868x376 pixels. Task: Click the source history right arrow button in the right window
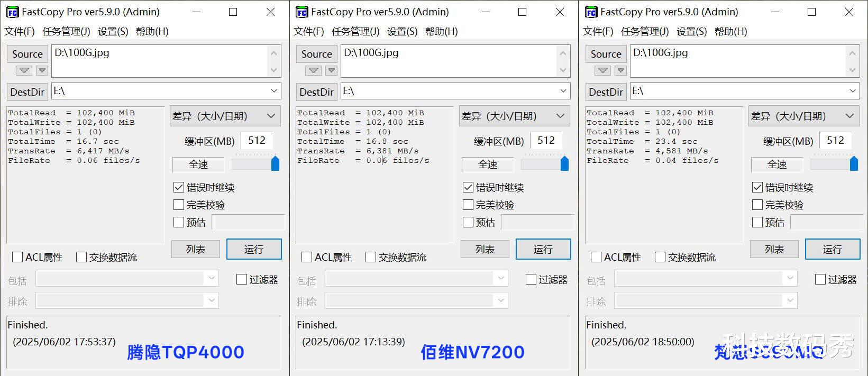click(x=621, y=70)
